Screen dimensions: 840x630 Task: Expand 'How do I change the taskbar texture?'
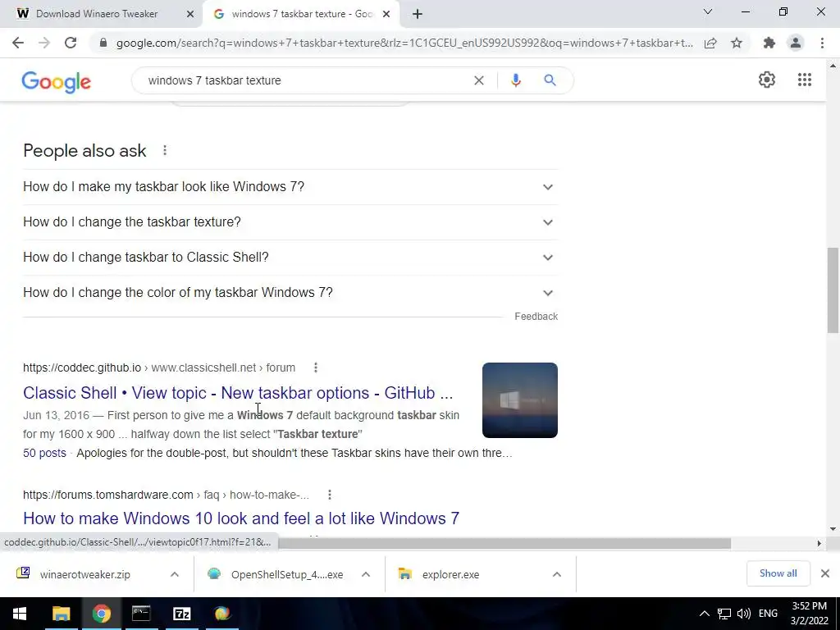coord(290,222)
